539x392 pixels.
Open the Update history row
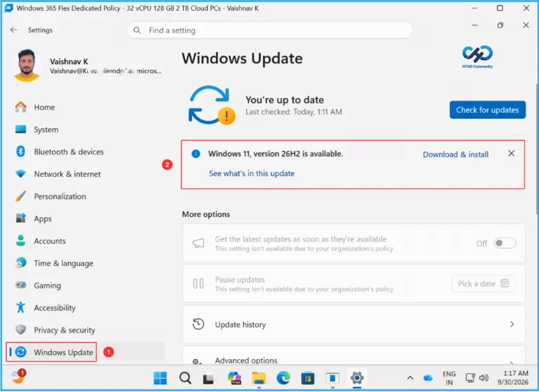(x=354, y=324)
